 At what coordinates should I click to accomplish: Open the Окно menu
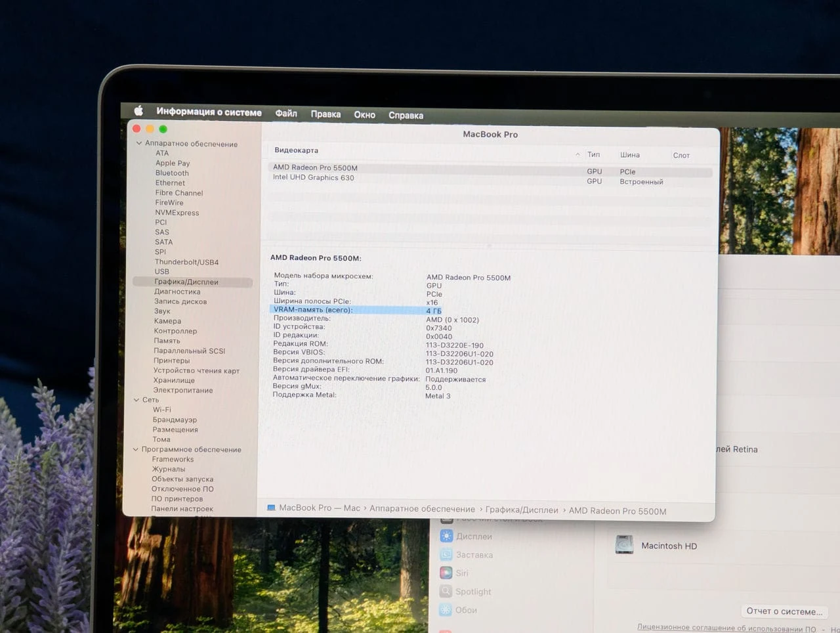coord(365,114)
